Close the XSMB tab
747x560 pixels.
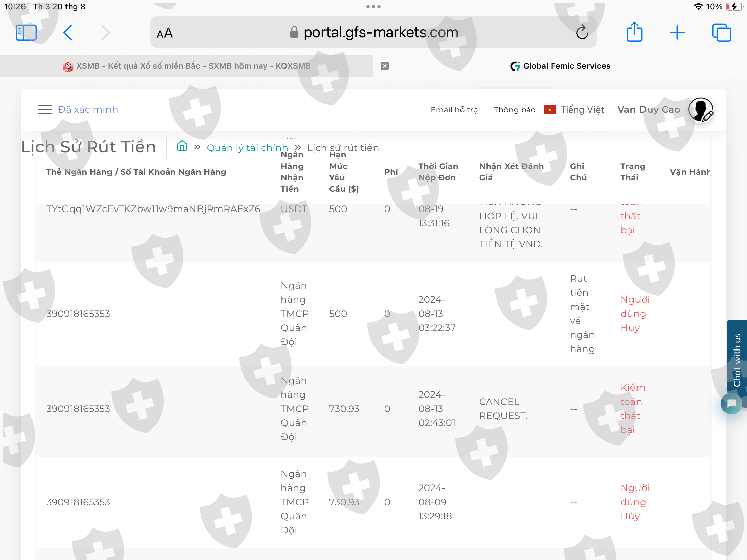[x=384, y=66]
